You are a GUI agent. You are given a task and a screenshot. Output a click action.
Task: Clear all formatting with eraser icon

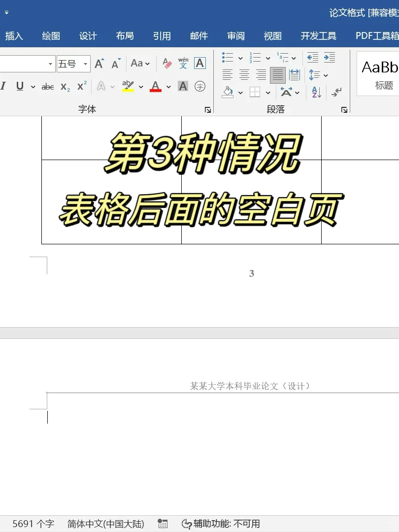pyautogui.click(x=167, y=64)
